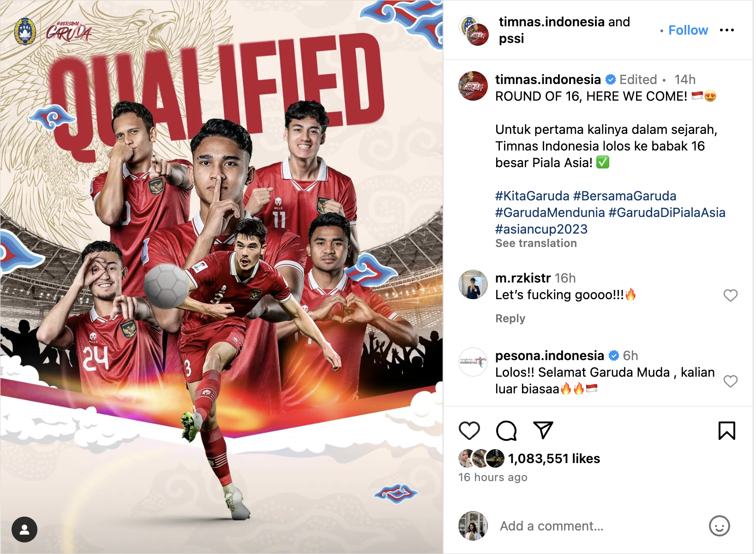Show tagged people on the photo
The width and height of the screenshot is (756, 554).
(x=24, y=529)
